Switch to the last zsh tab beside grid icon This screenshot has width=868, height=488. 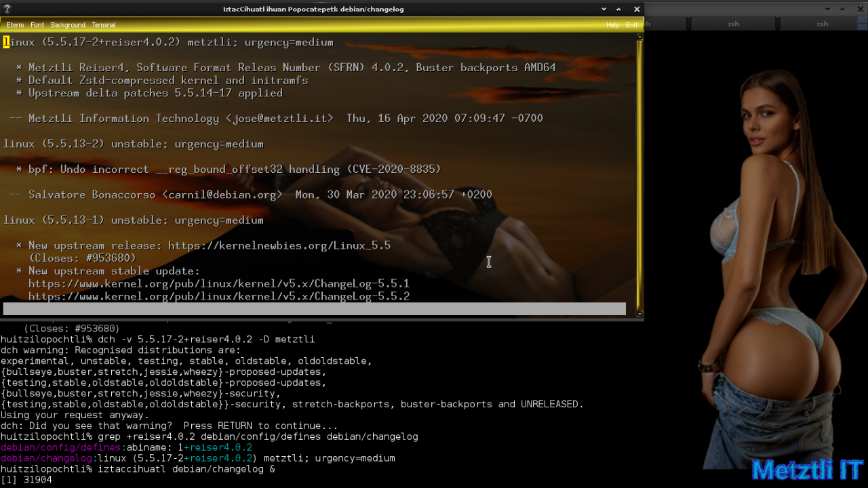tap(822, 24)
